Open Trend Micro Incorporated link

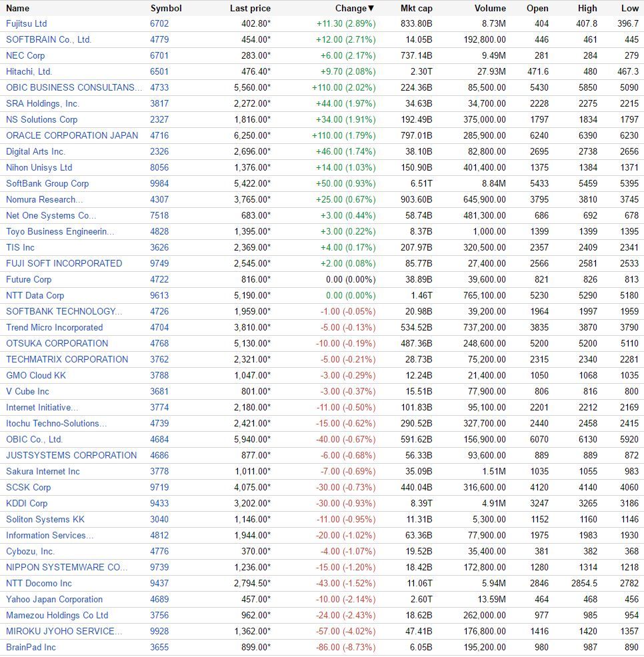pyautogui.click(x=55, y=327)
